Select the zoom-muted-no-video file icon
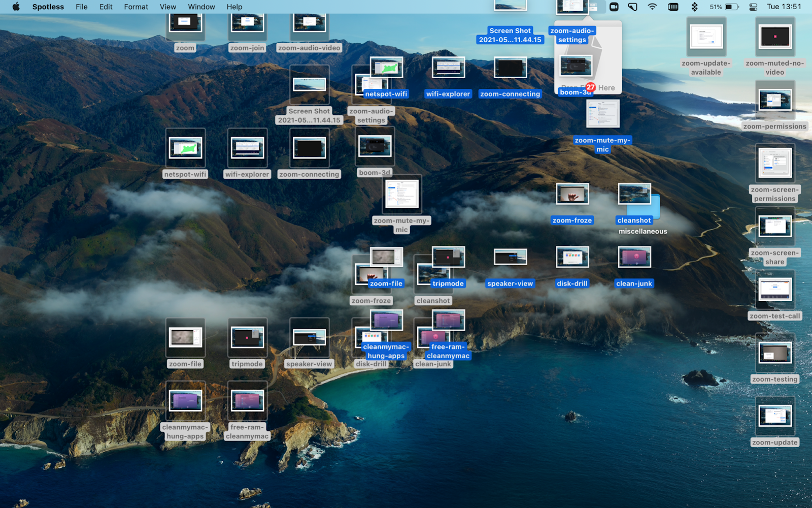 point(775,37)
